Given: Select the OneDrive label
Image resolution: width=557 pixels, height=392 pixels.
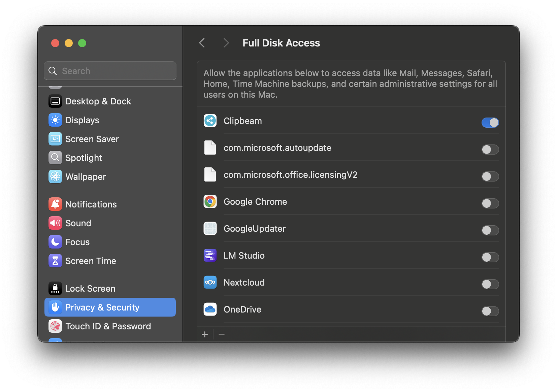Looking at the screenshot, I should click(242, 309).
